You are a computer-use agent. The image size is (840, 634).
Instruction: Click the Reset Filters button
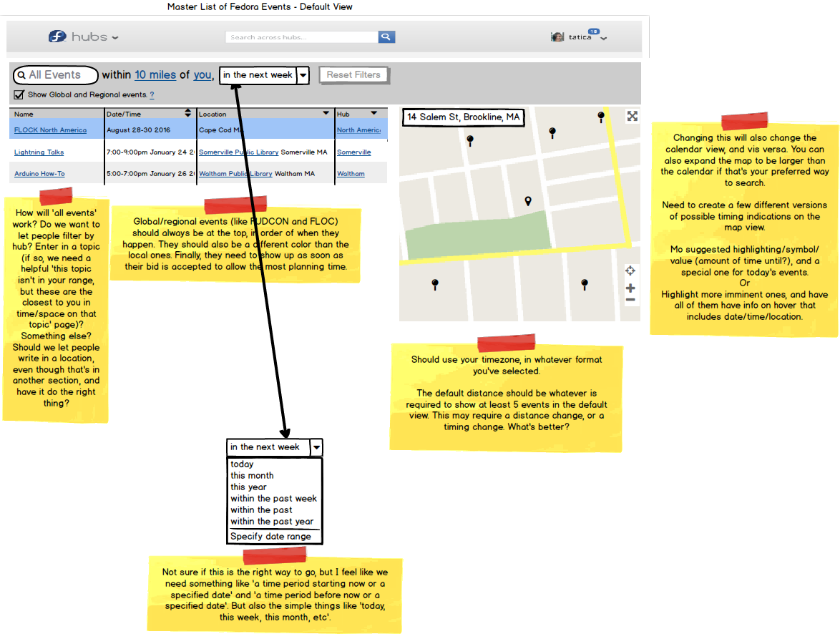[x=353, y=75]
